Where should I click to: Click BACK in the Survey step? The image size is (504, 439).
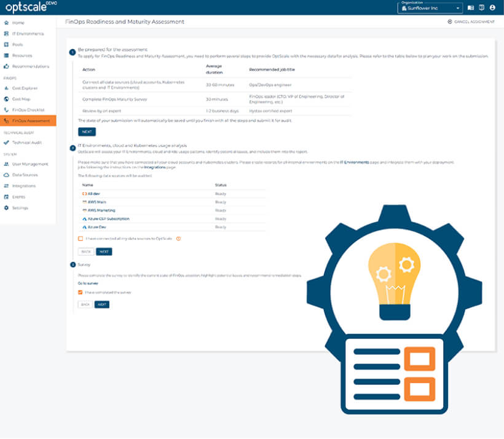pyautogui.click(x=85, y=304)
